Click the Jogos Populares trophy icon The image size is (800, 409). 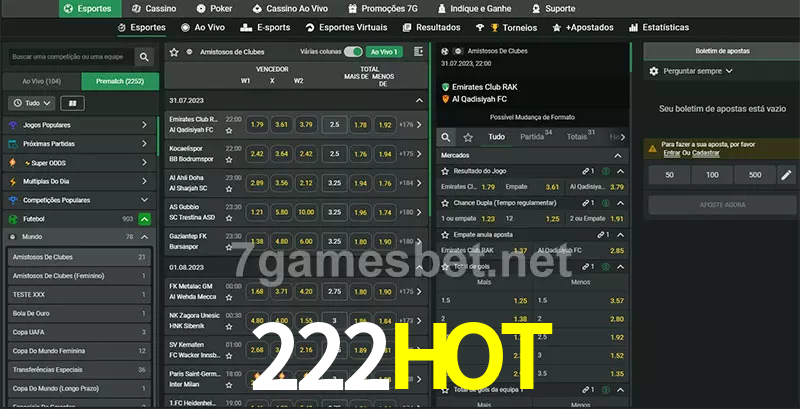pos(13,125)
